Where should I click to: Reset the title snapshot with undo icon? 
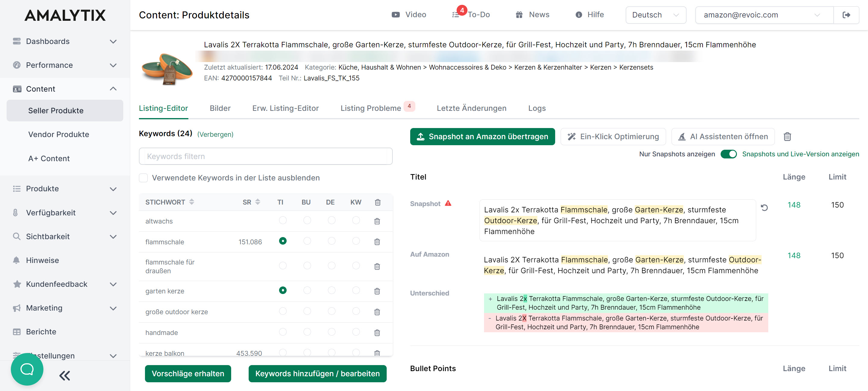tap(764, 208)
